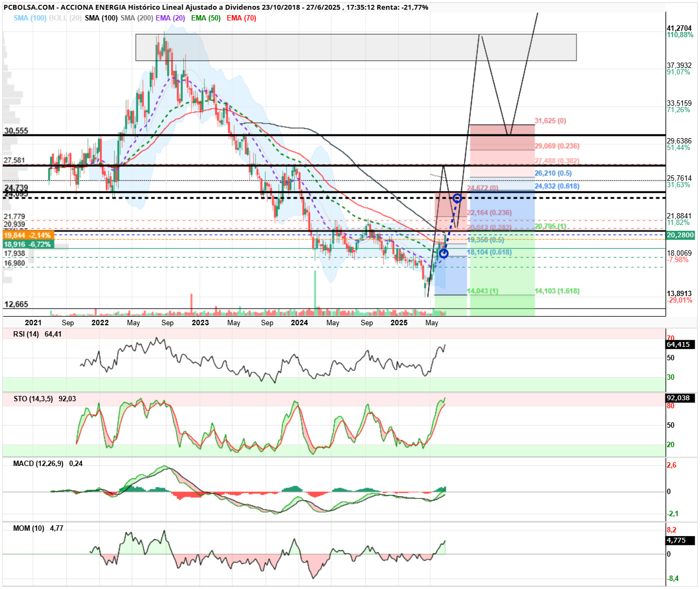Click the momentum value tag 4,775
700x589 pixels.
(x=681, y=540)
